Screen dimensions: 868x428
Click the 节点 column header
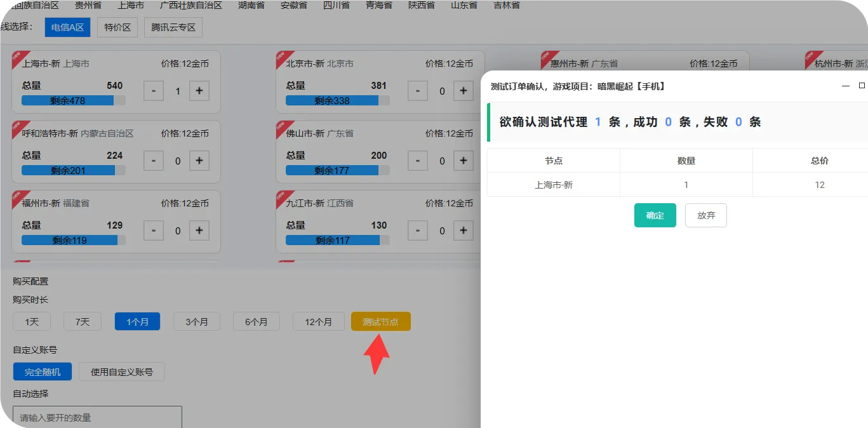coord(554,161)
